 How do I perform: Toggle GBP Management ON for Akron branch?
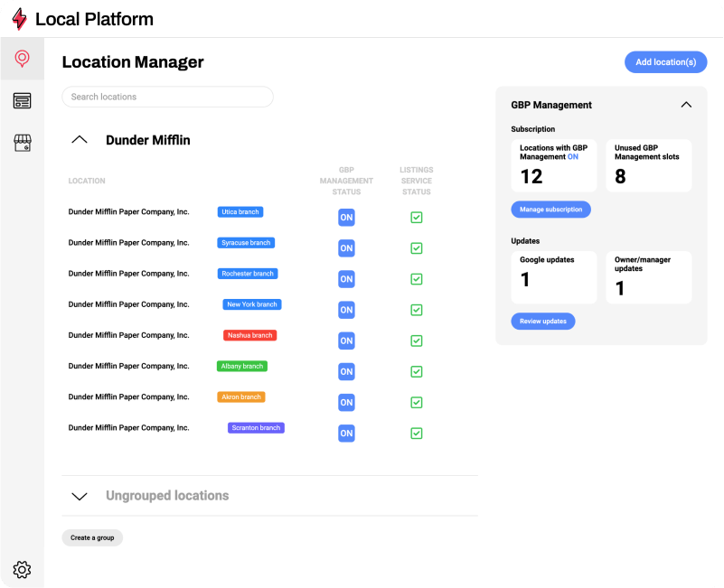[346, 403]
